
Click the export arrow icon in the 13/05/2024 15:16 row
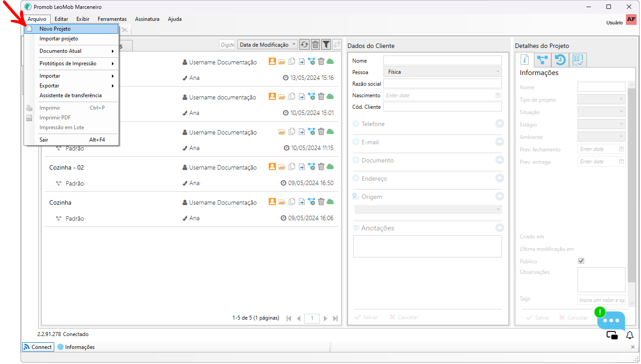point(302,62)
